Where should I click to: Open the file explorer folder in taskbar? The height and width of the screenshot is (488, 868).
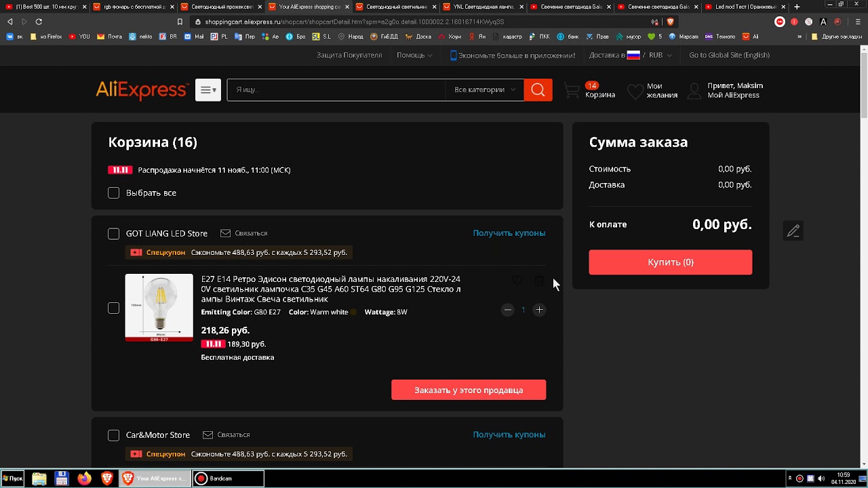pos(39,479)
